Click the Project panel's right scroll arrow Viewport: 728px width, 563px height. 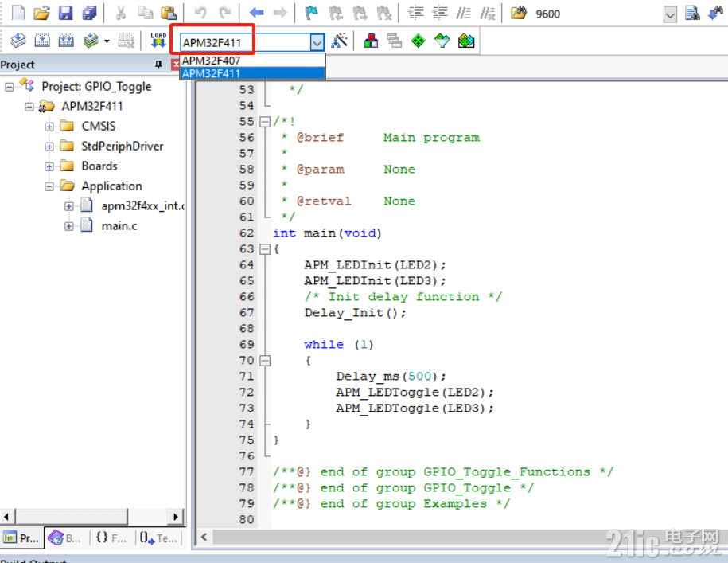[x=176, y=516]
